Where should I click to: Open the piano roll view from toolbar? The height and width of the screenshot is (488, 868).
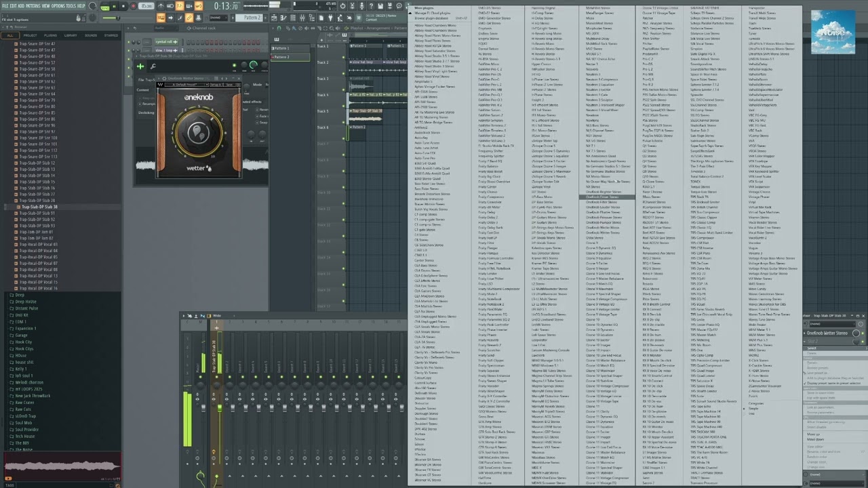pyautogui.click(x=283, y=18)
